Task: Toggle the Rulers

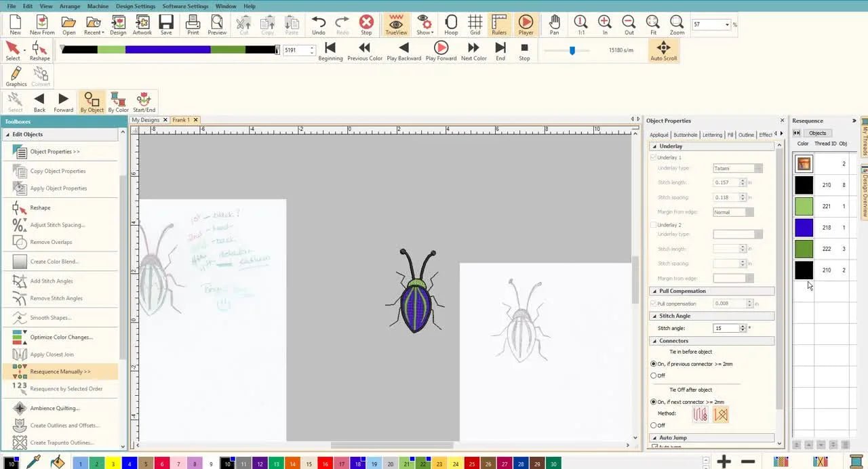Action: pos(499,25)
